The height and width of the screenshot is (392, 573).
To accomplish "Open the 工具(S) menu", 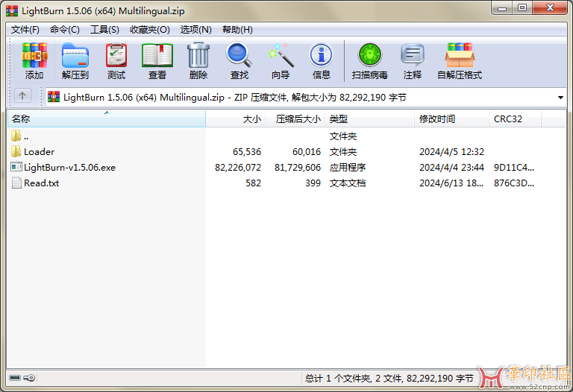I will point(104,30).
